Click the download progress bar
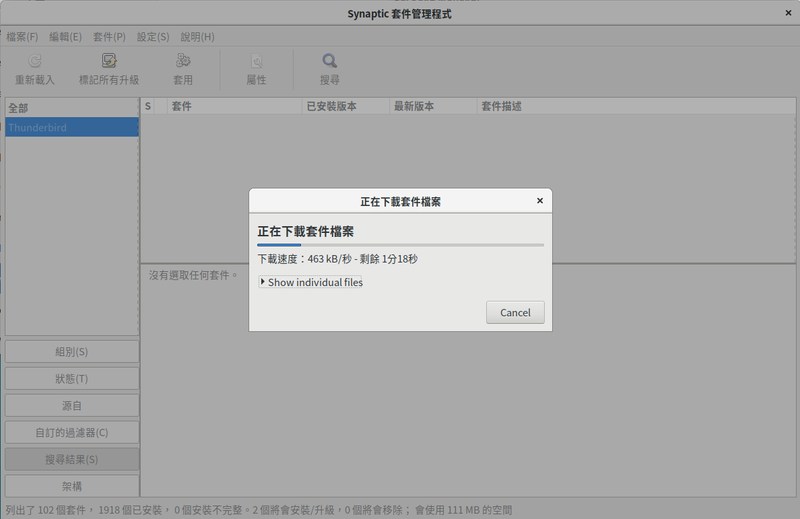 [400, 244]
